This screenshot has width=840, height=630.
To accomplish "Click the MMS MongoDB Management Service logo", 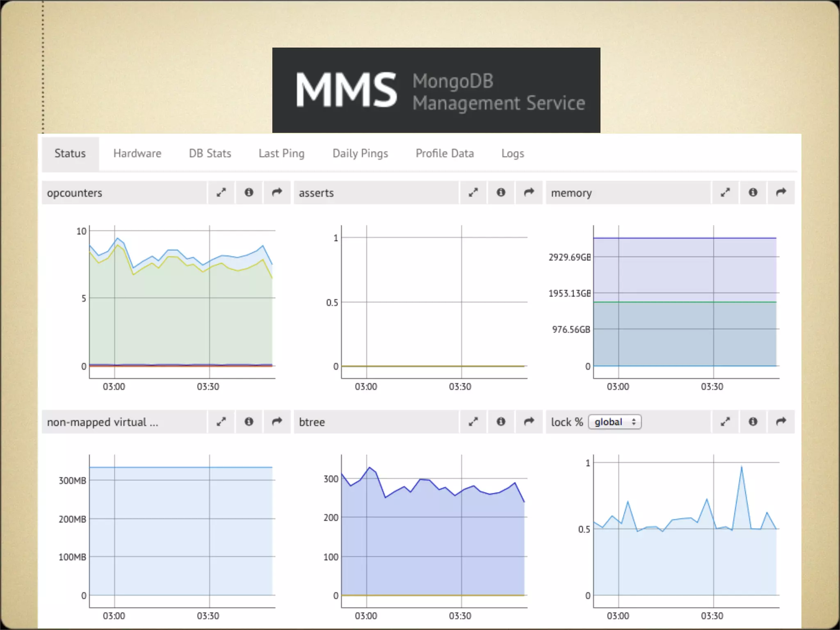I will tap(436, 90).
